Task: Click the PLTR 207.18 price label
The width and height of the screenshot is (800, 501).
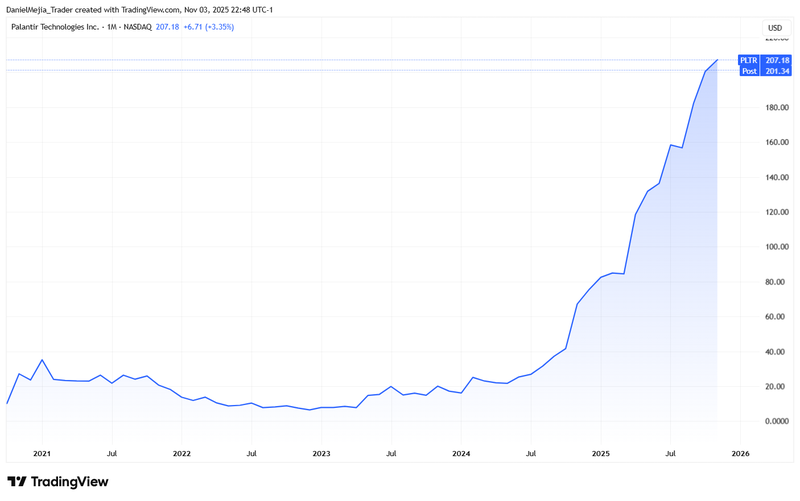Action: [765, 60]
